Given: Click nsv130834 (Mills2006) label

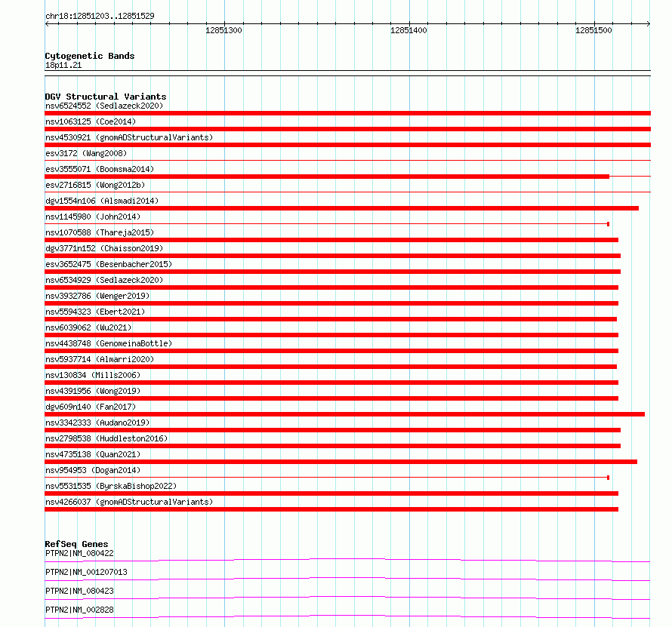Looking at the screenshot, I should [x=93, y=375].
